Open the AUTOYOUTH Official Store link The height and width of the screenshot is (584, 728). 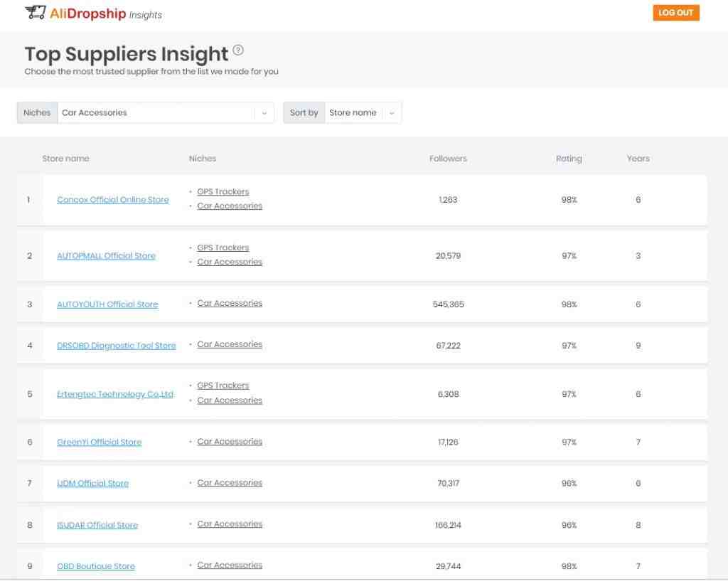point(107,304)
